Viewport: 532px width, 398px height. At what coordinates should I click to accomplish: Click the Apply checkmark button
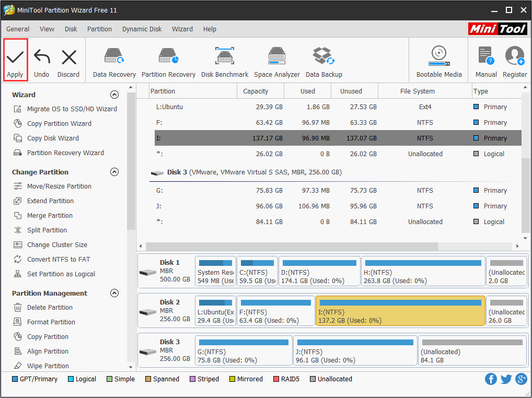tap(15, 60)
